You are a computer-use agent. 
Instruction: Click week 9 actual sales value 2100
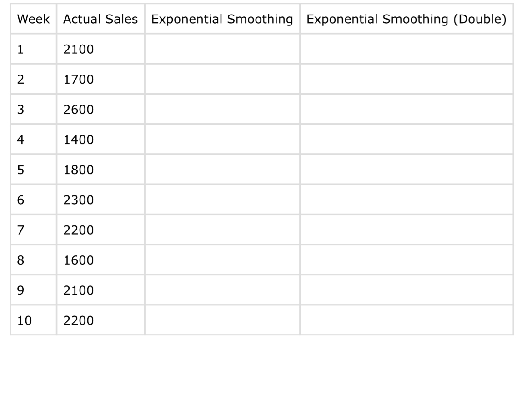coord(100,290)
